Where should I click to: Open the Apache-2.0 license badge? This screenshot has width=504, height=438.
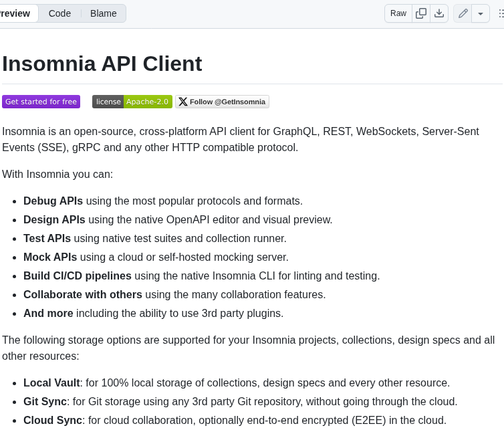click(132, 102)
